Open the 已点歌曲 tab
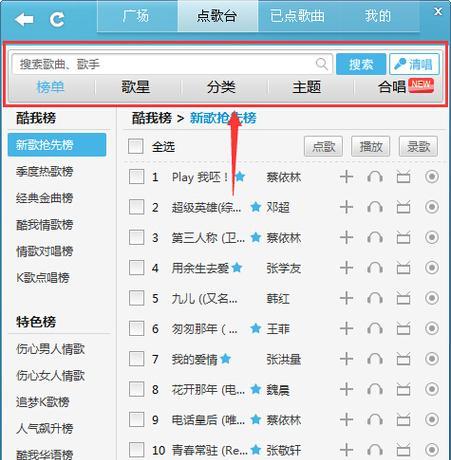Image resolution: width=451 pixels, height=460 pixels. coord(297,16)
